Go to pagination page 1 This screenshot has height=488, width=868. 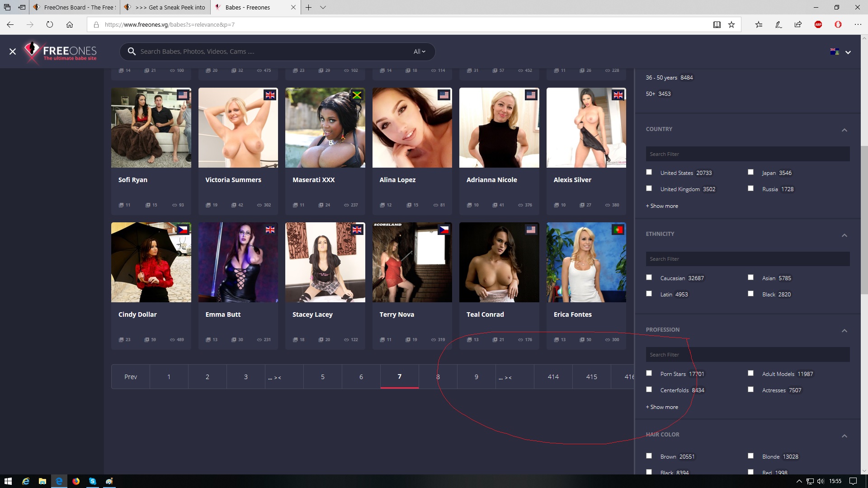[169, 377]
